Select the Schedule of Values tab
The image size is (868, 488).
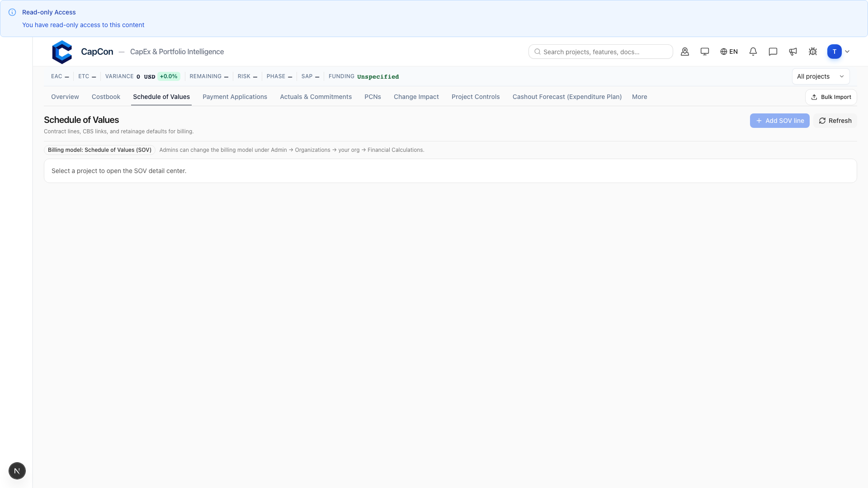coord(161,97)
